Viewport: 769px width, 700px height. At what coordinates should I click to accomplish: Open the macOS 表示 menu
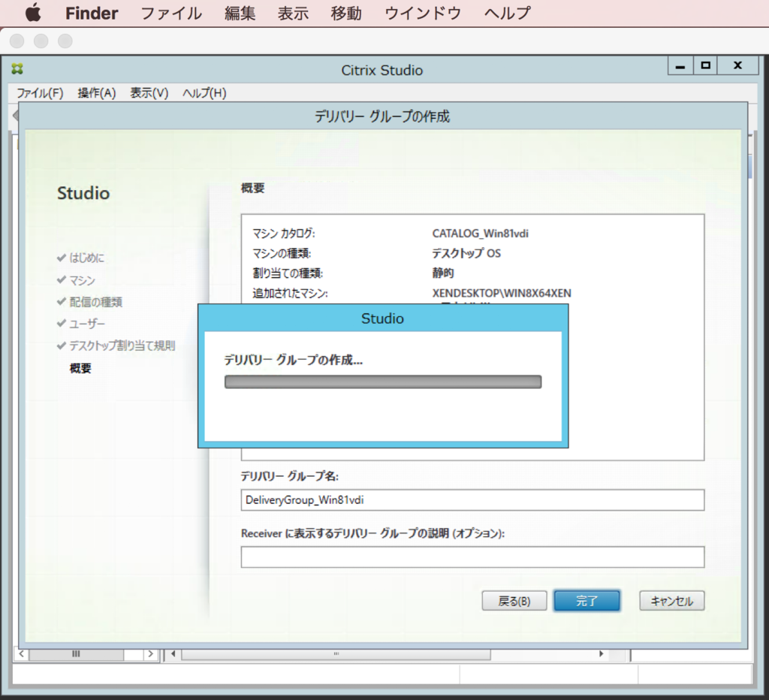[x=293, y=14]
